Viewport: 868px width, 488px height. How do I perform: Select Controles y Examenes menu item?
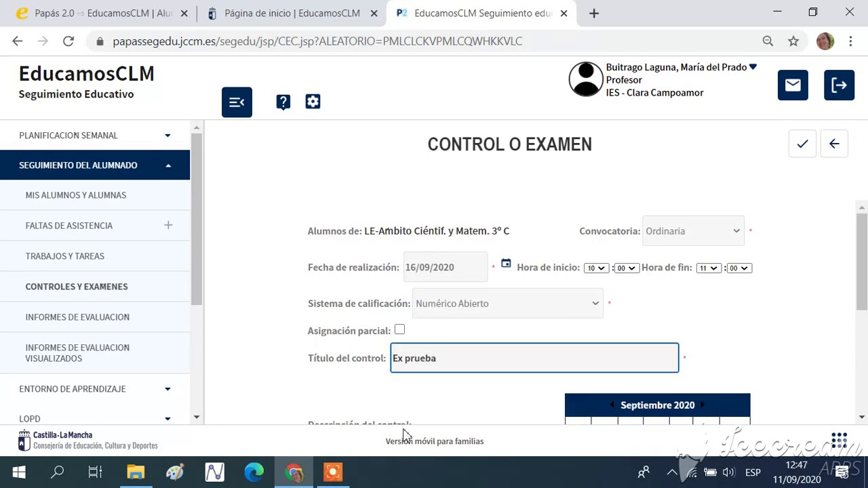(x=77, y=287)
